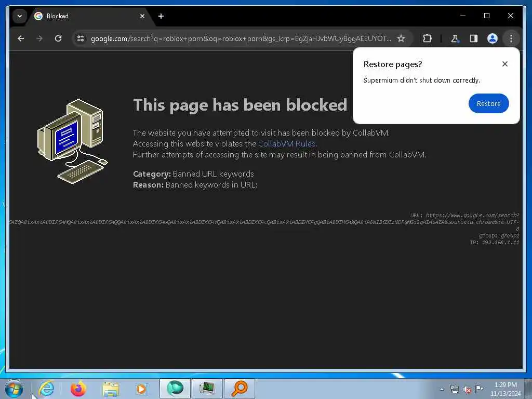Viewport: 532px width, 399px height.
Task: Click the 'Reason: Banned keywords in URL' text
Action: [x=195, y=184]
